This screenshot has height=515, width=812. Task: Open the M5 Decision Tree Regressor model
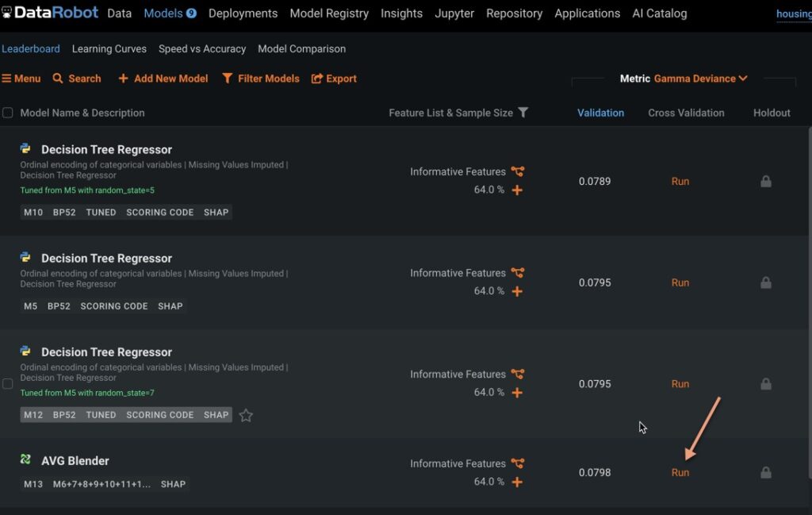[106, 259]
